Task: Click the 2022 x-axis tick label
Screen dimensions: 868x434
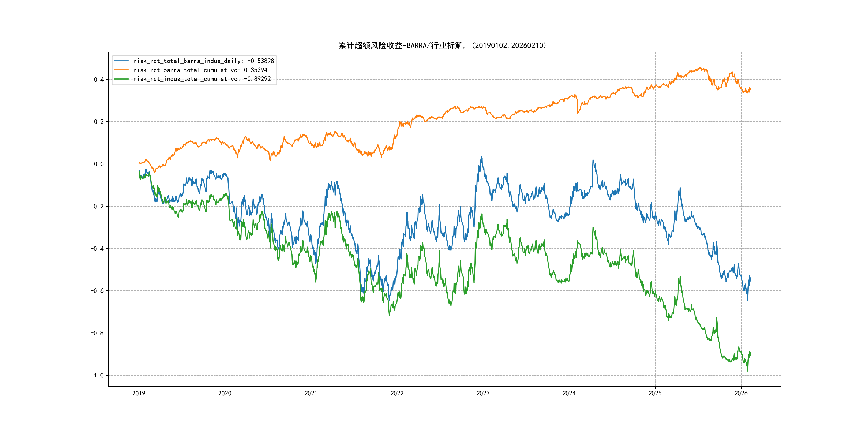Action: tap(397, 393)
